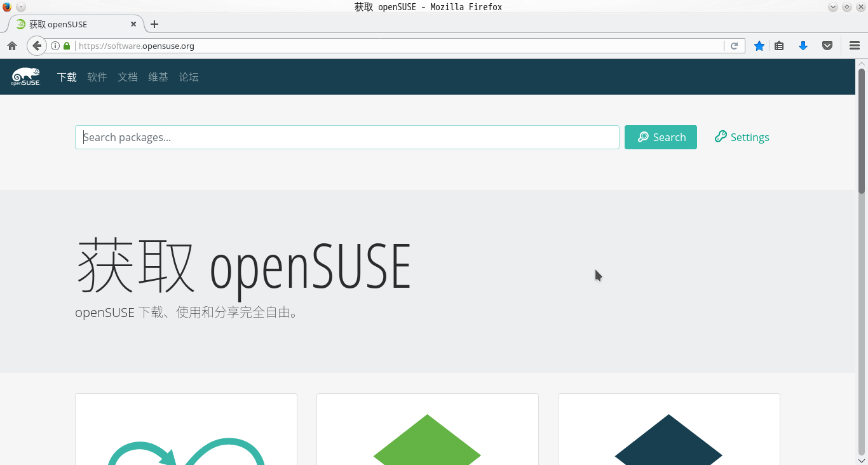Screen dimensions: 868x465
Task: Open the Firefox hamburger menu
Action: (x=853, y=46)
